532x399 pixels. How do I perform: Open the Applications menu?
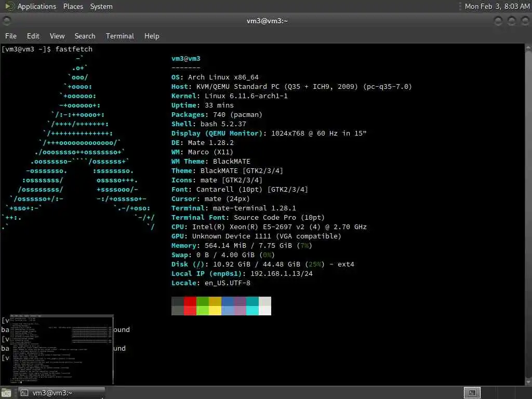pyautogui.click(x=37, y=6)
